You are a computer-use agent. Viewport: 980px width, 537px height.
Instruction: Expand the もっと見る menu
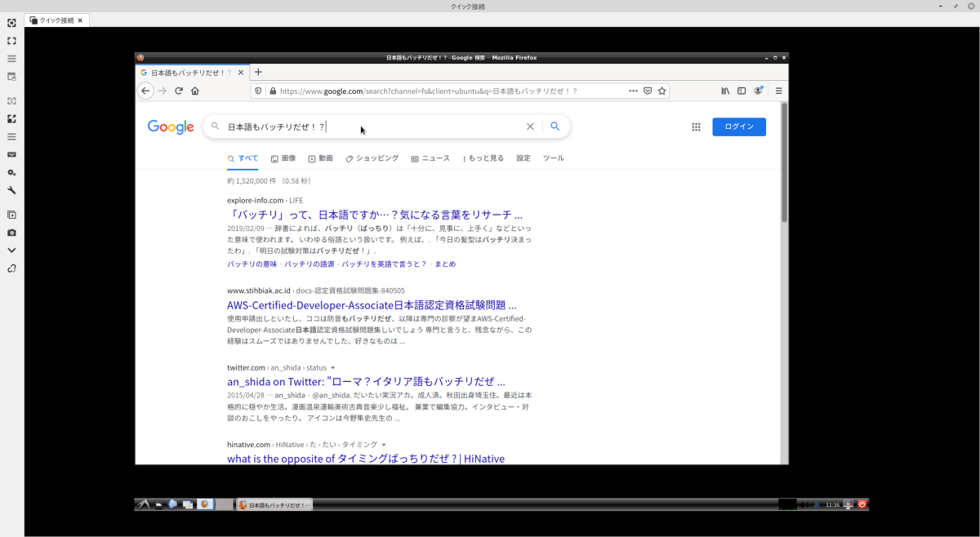[483, 158]
